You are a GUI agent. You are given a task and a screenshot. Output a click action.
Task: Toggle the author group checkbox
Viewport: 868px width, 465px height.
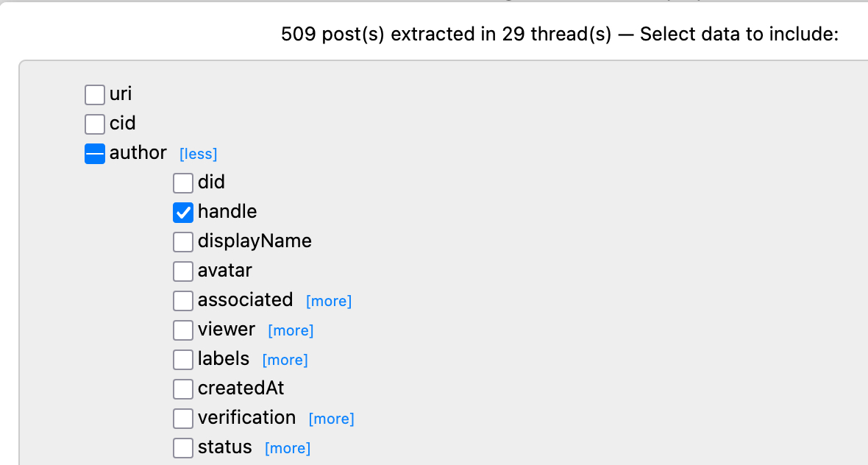95,154
